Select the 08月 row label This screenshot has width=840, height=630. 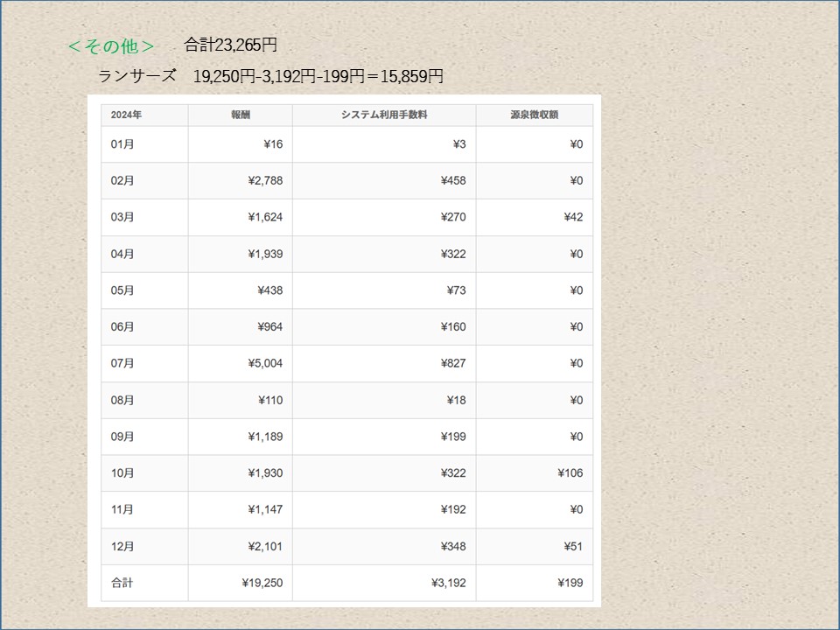[122, 400]
